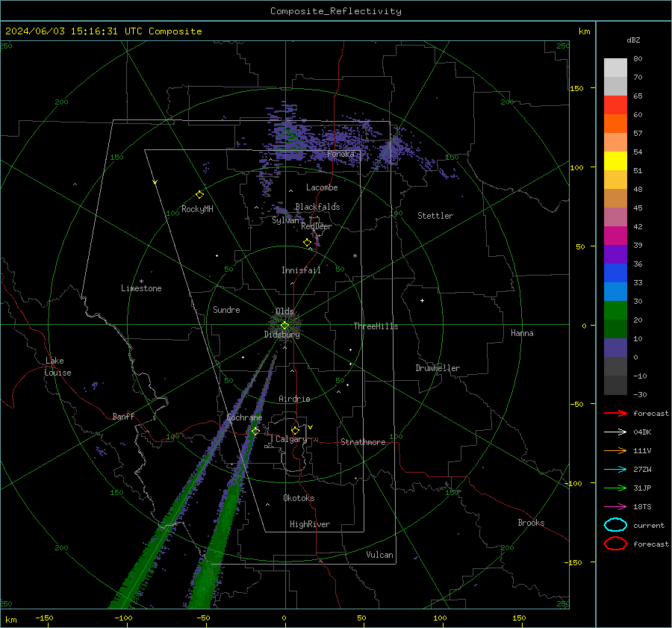The height and width of the screenshot is (628, 672).
Task: Click the yellow diamond marker above Calgary
Action: (x=295, y=430)
